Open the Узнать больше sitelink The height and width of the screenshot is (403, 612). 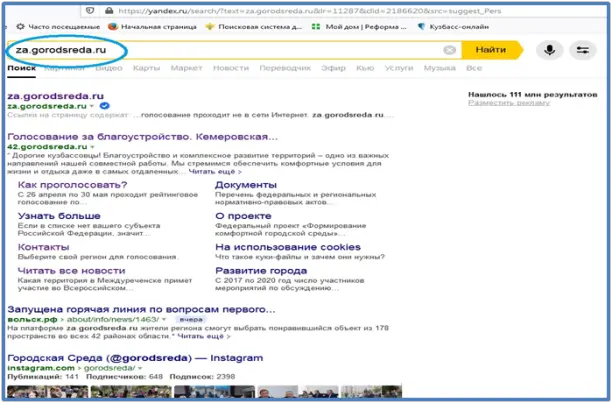click(x=59, y=216)
